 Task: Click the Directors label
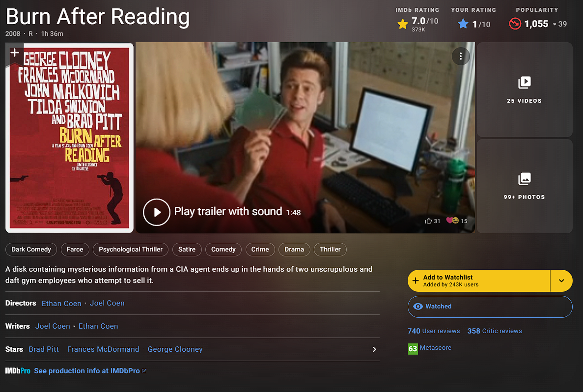tap(21, 303)
